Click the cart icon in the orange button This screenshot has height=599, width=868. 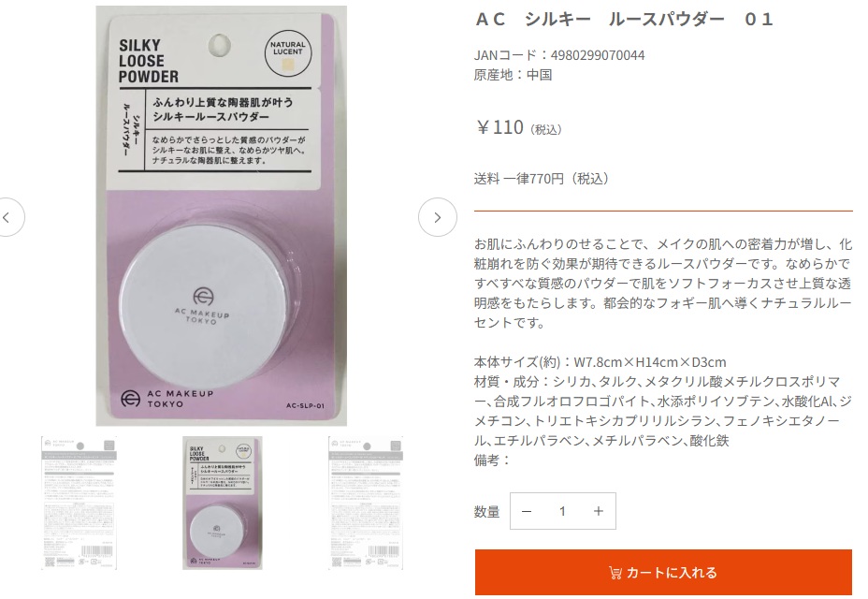(615, 573)
